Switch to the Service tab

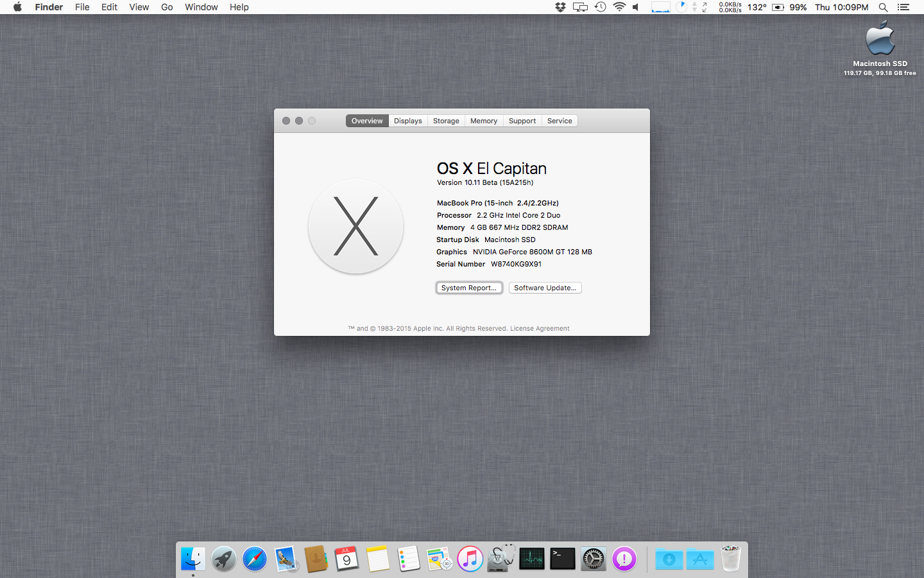tap(560, 121)
